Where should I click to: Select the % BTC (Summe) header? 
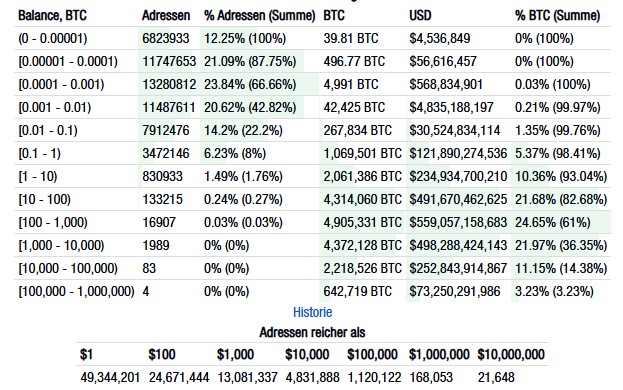(557, 15)
